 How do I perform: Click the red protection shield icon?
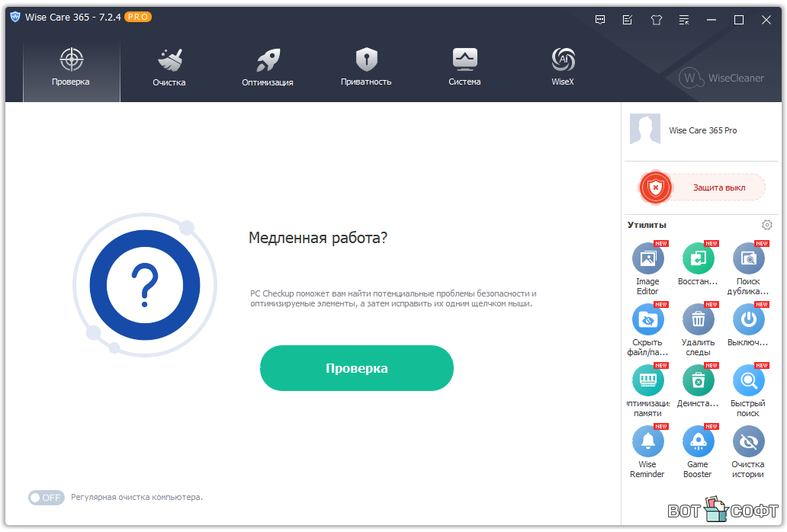tap(656, 187)
